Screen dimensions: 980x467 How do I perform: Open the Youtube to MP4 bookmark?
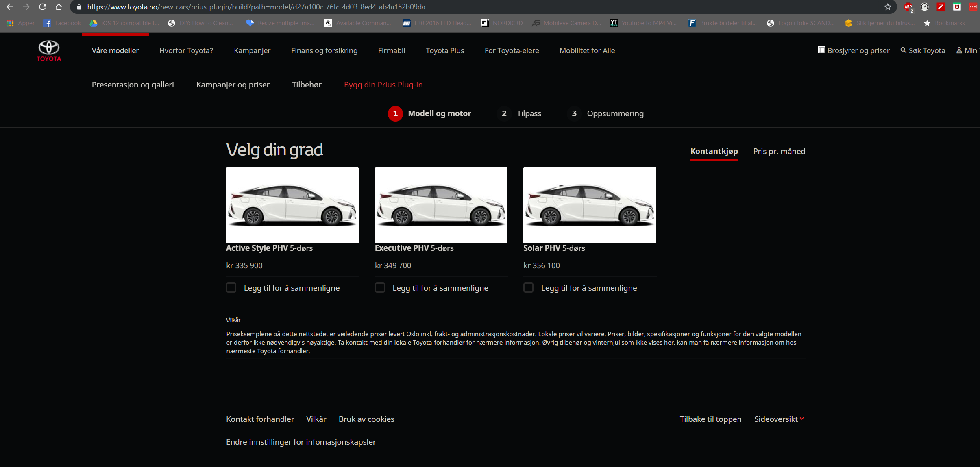(643, 23)
